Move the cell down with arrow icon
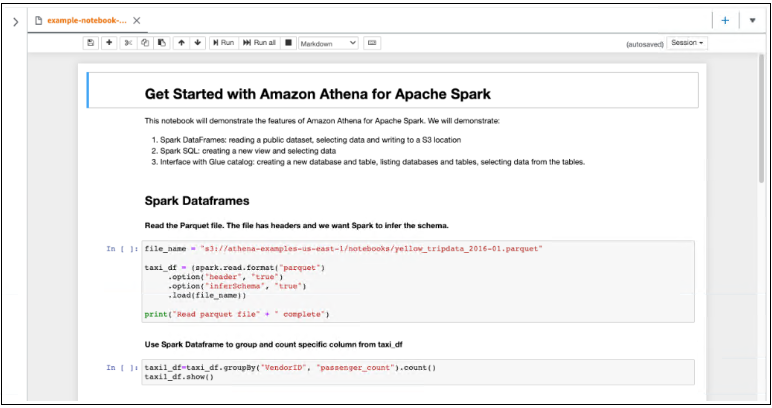Image resolution: width=772 pixels, height=408 pixels. (197, 43)
